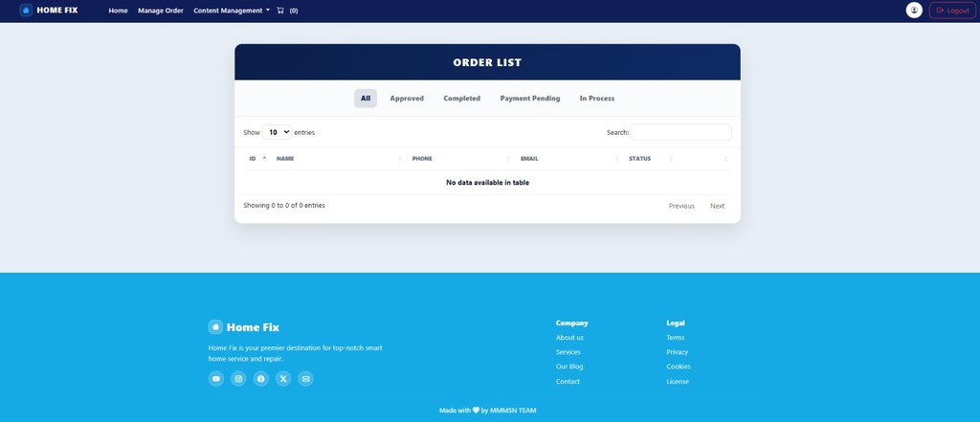This screenshot has height=422, width=980.
Task: Click the Next pagination button
Action: (717, 206)
